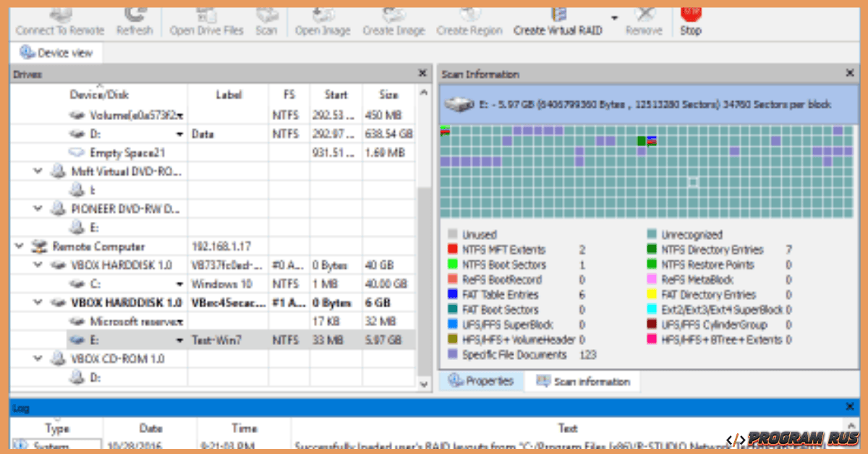Click the Drives panel scroll down arrow

[423, 385]
